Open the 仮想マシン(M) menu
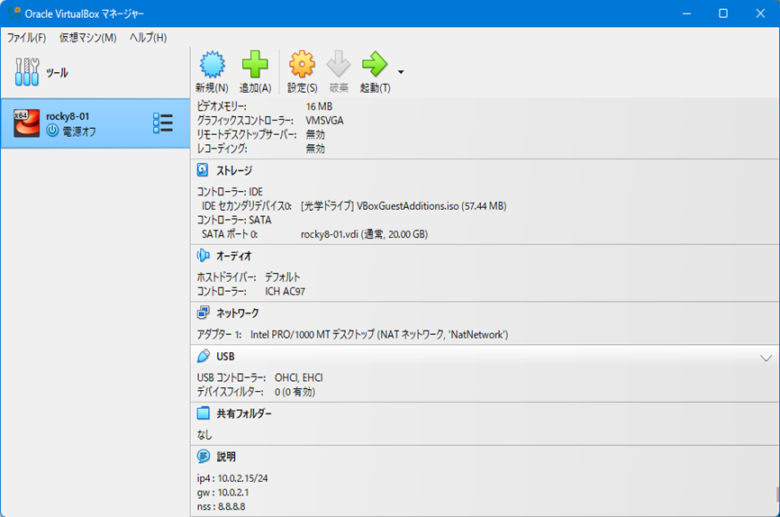The height and width of the screenshot is (517, 780). (88, 37)
